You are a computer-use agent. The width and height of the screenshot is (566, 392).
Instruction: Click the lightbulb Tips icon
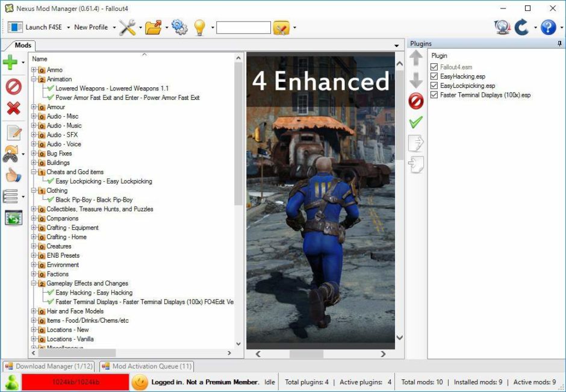(x=201, y=26)
